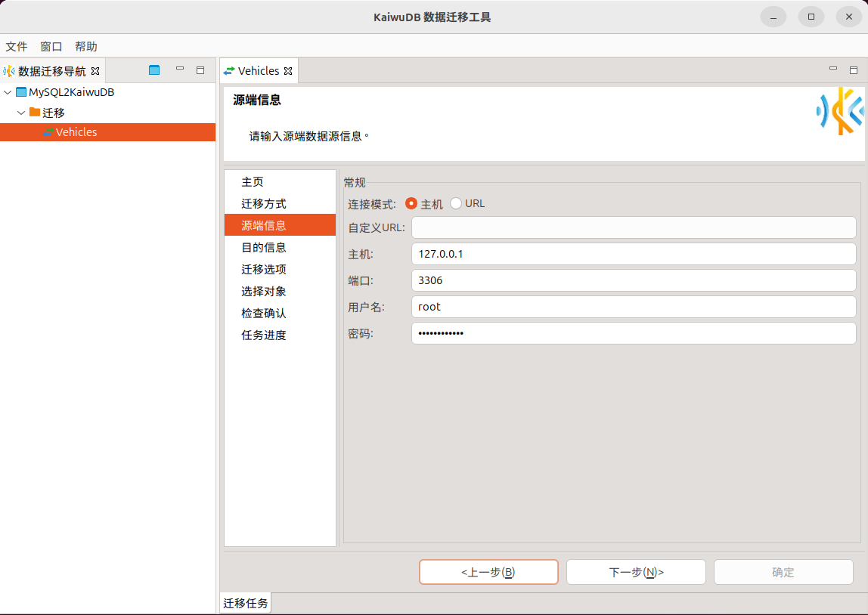Viewport: 868px width, 615px height.
Task: Maximize the KaiwuDB application window
Action: coord(811,17)
